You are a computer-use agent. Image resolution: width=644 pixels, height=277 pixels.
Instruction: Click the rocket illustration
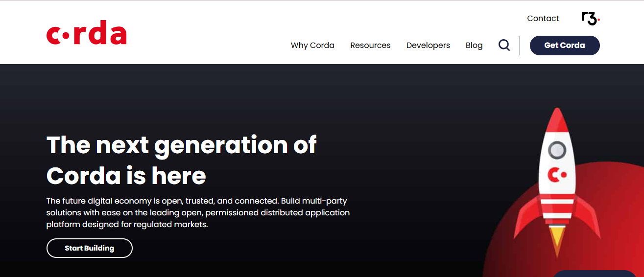point(557,182)
